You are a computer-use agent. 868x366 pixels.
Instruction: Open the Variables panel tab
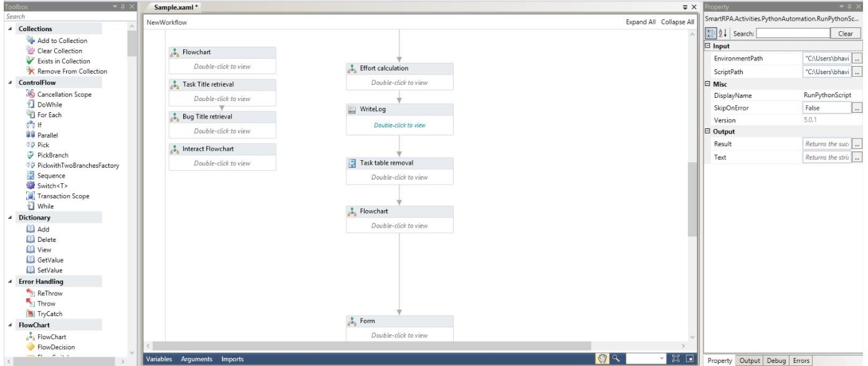(x=160, y=359)
